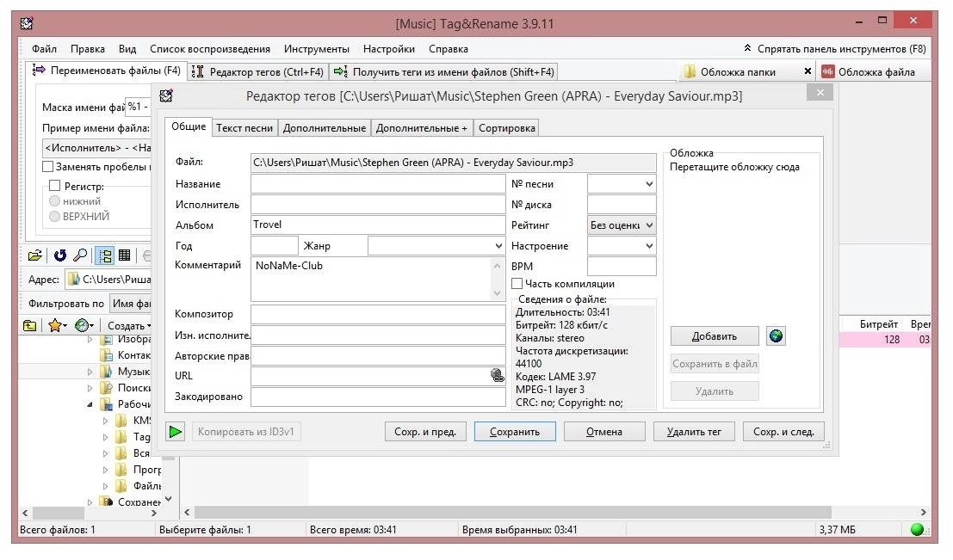Select the нижний radio button
The image size is (953, 560).
(55, 201)
